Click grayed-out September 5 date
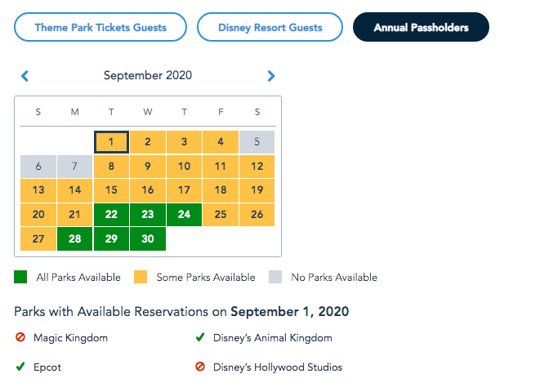This screenshot has height=392, width=540. (257, 142)
